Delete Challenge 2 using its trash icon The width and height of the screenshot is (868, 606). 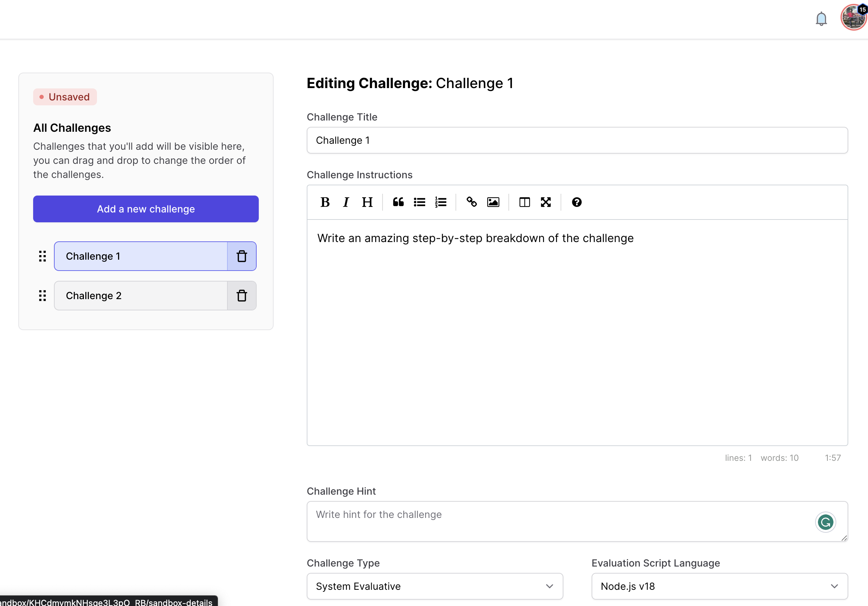coord(242,296)
